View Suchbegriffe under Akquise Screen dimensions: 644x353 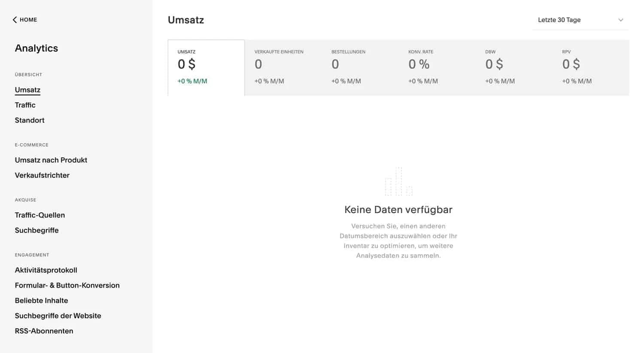(x=37, y=230)
